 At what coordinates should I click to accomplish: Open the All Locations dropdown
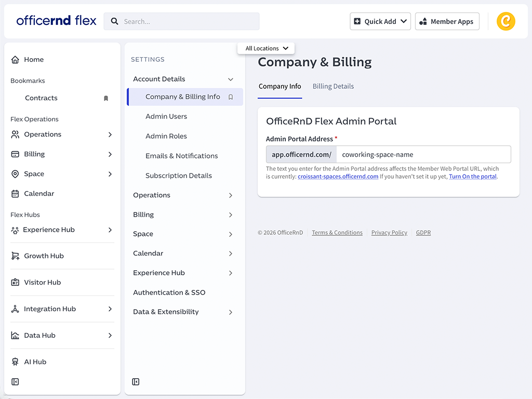[267, 48]
